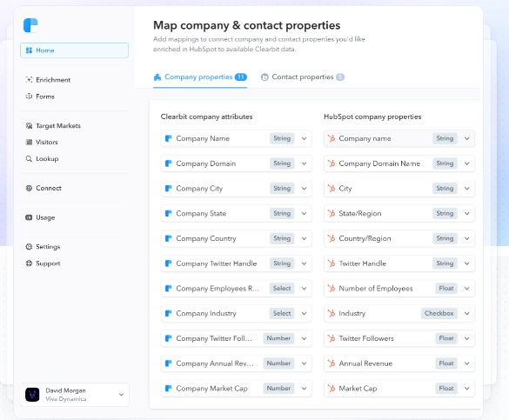Click Clearbit icon beside Company Twitter Followers
Image resolution: width=509 pixels, height=420 pixels.
pyautogui.click(x=169, y=338)
